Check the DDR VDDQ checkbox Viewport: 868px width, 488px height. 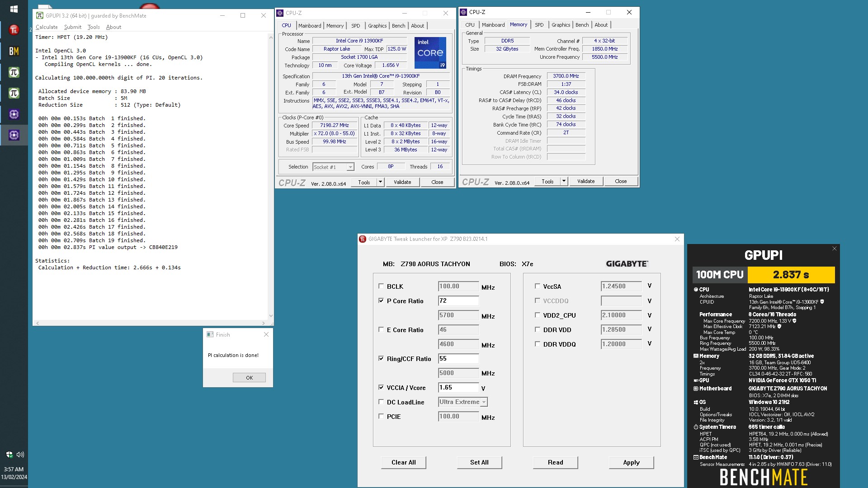pyautogui.click(x=538, y=344)
